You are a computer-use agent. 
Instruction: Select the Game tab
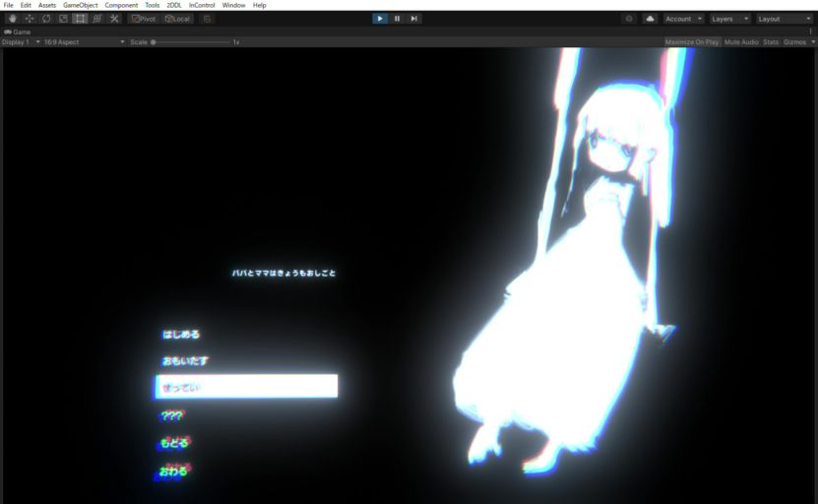point(18,31)
